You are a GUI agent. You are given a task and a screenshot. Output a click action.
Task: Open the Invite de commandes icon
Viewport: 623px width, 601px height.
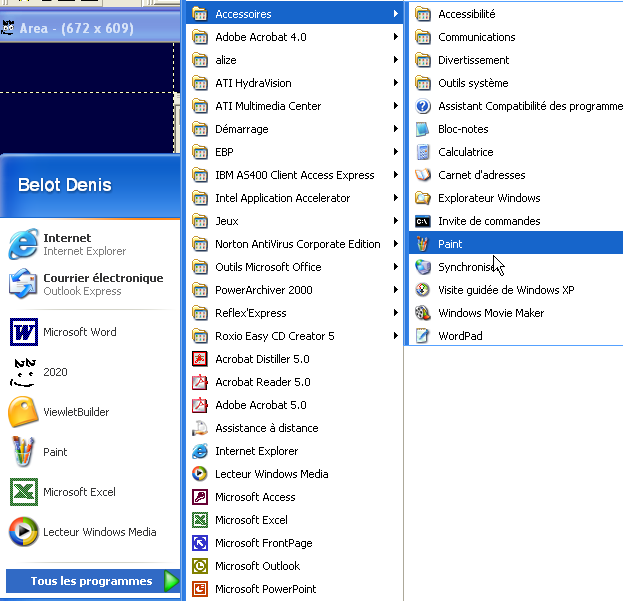422,221
